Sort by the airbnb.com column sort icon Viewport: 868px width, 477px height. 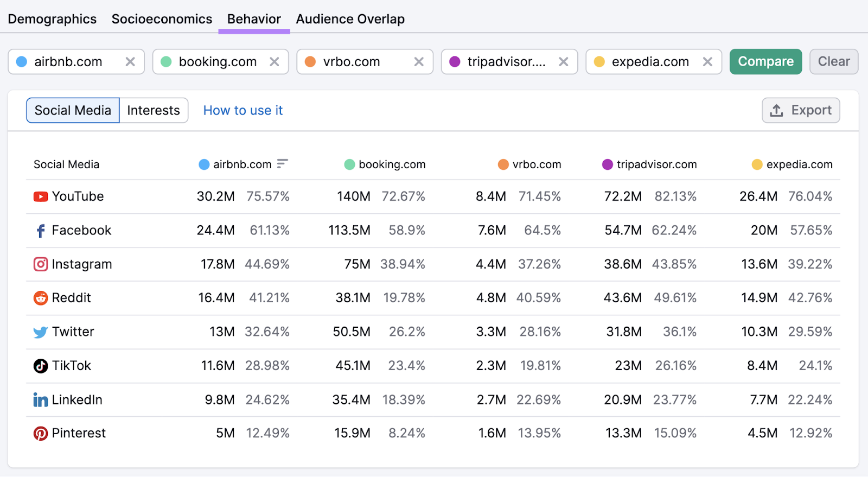coord(282,164)
